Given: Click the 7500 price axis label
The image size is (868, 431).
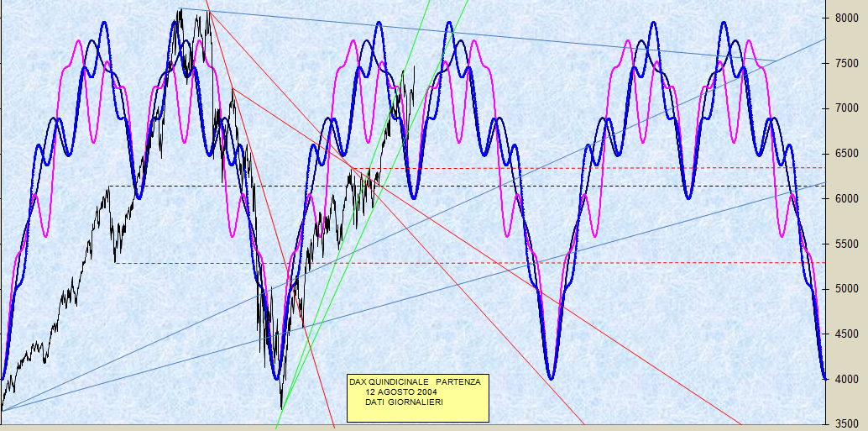Looking at the screenshot, I should click(847, 64).
